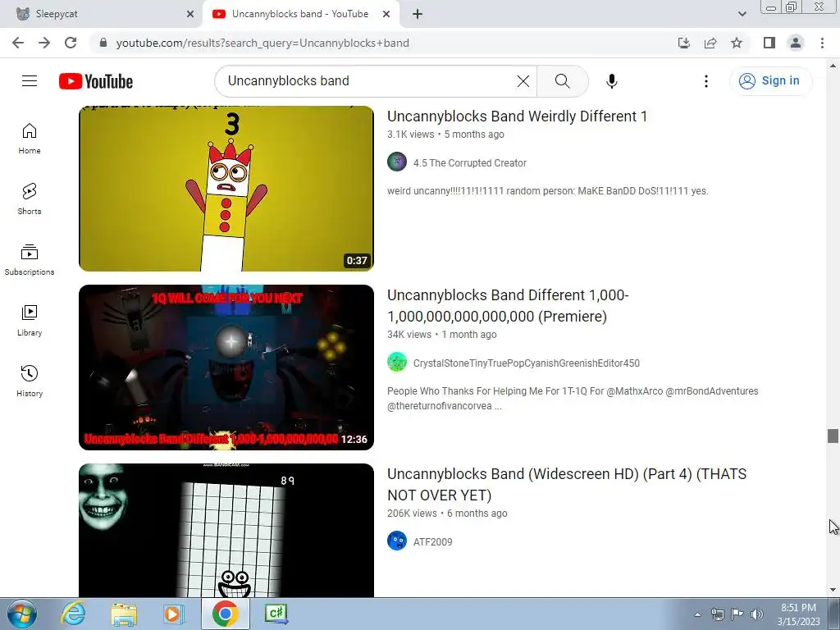
Task: Click the magnifier search button
Action: 563,81
